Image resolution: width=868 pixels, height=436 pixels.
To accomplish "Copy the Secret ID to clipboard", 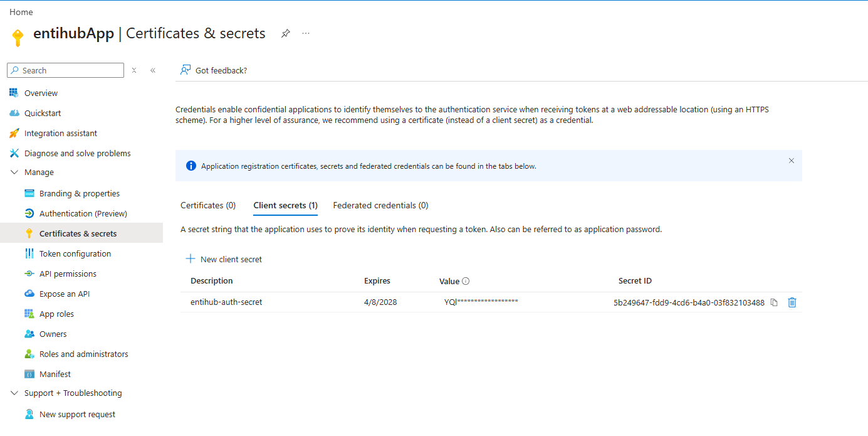I will pos(774,302).
